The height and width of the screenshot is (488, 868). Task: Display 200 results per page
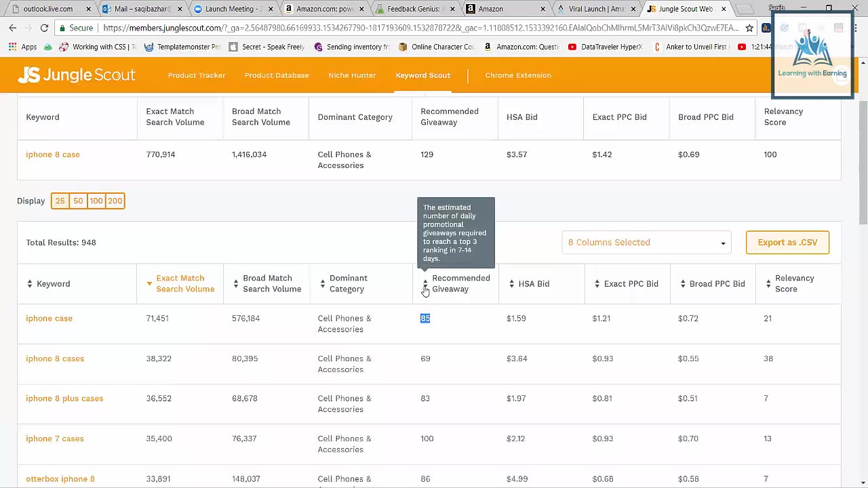coord(115,201)
